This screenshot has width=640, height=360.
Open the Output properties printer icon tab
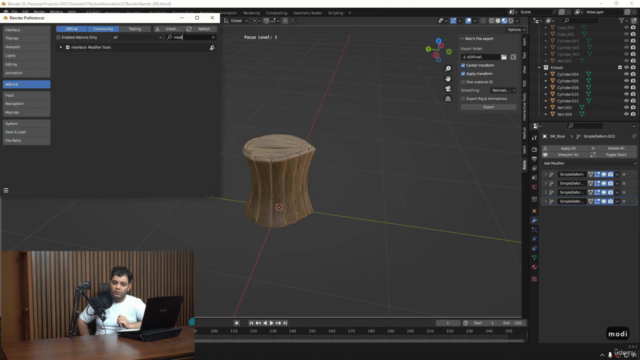[534, 159]
